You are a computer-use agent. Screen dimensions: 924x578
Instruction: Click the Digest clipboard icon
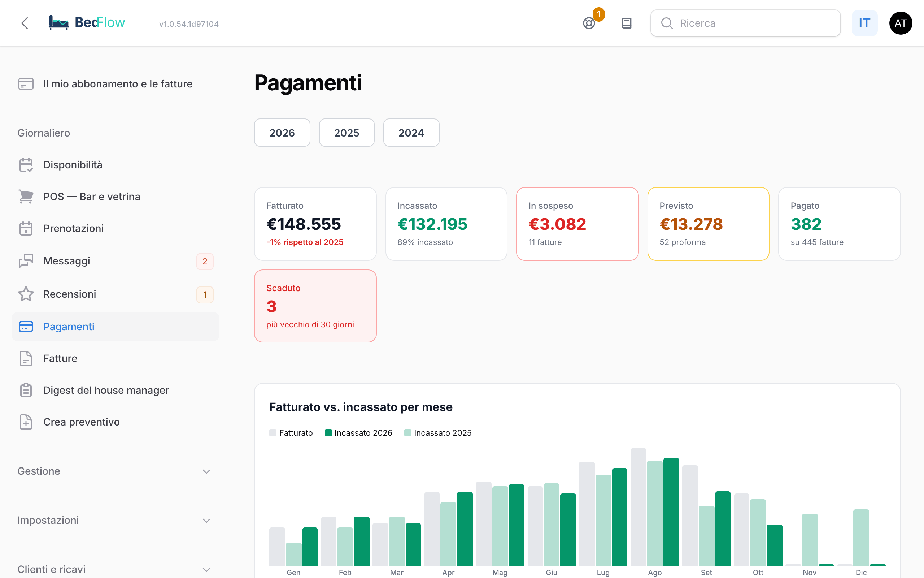pyautogui.click(x=26, y=390)
